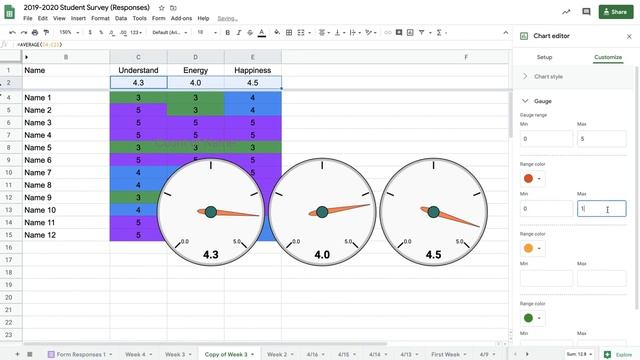This screenshot has width=640, height=360.
Task: Open the text color picker
Action: 262,33
